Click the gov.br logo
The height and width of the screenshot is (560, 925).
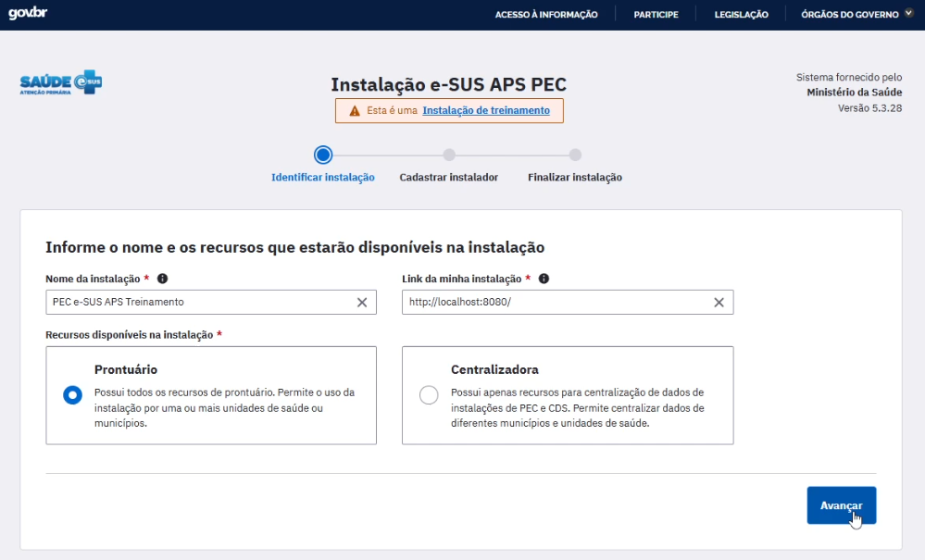click(28, 13)
